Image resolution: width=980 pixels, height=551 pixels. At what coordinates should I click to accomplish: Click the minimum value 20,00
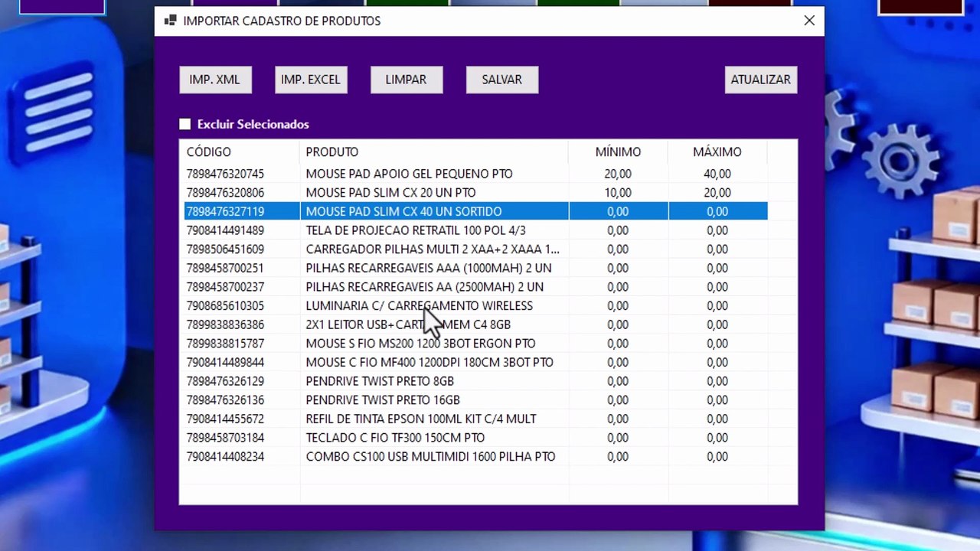click(618, 174)
